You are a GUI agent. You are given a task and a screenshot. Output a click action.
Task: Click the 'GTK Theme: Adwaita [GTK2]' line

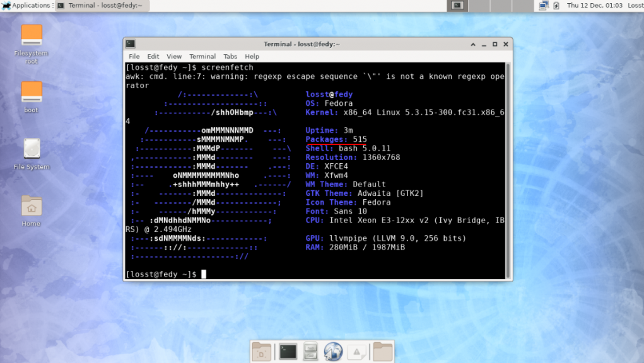[365, 193]
